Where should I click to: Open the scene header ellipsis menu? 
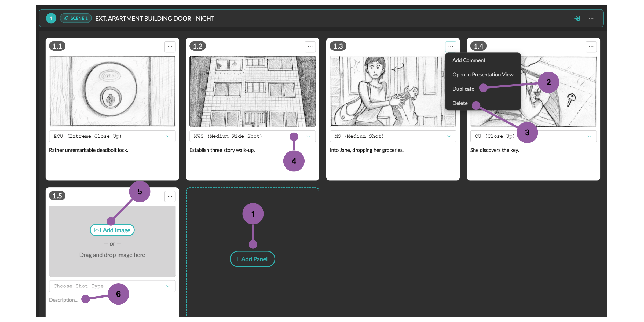coord(591,18)
